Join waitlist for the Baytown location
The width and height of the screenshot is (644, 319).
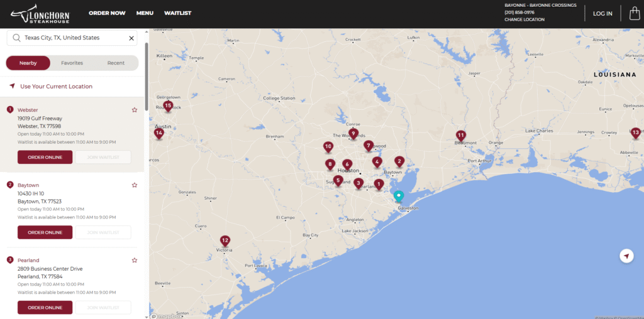(103, 232)
